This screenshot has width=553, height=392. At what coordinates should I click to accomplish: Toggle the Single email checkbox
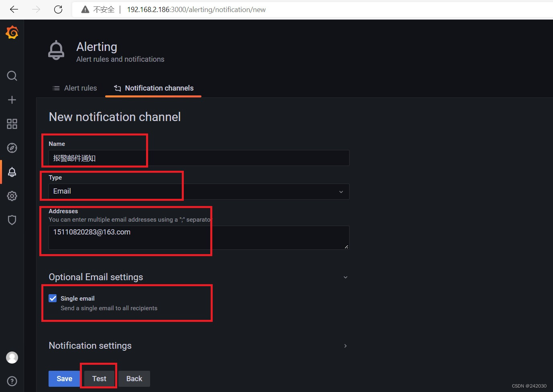point(53,298)
